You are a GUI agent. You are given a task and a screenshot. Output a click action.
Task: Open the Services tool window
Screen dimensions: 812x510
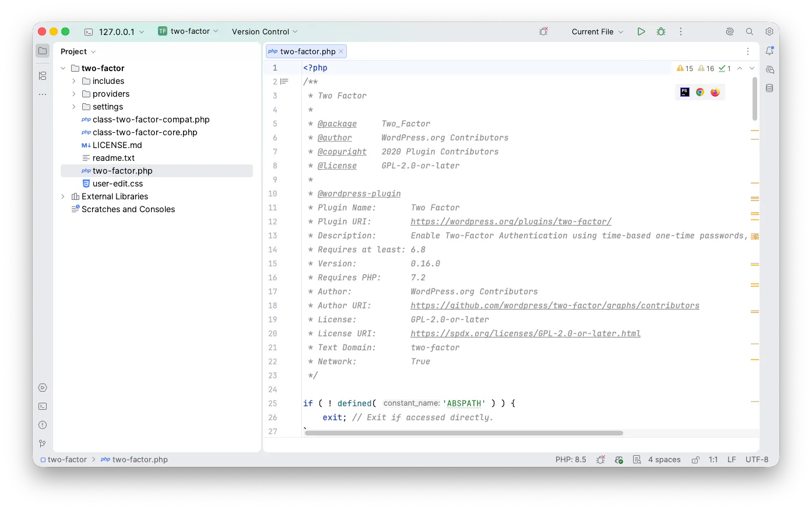coord(43,388)
